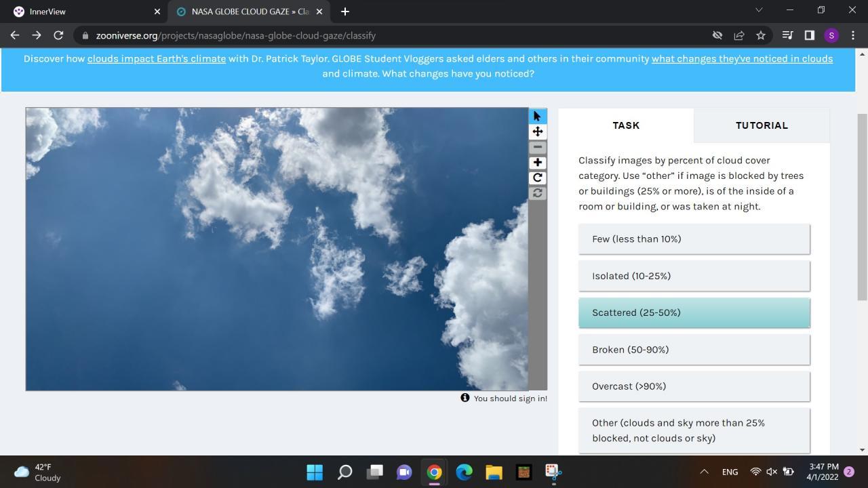Choose Few (less than 10%)

(694, 239)
